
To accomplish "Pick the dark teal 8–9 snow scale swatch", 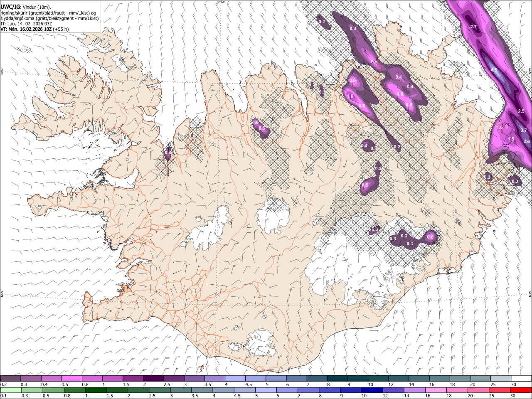I will (337, 379).
